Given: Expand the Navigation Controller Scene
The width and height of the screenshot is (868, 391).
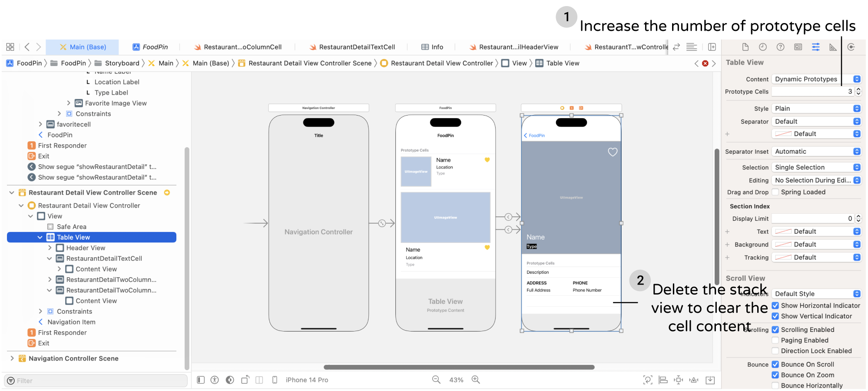Looking at the screenshot, I should (12, 358).
